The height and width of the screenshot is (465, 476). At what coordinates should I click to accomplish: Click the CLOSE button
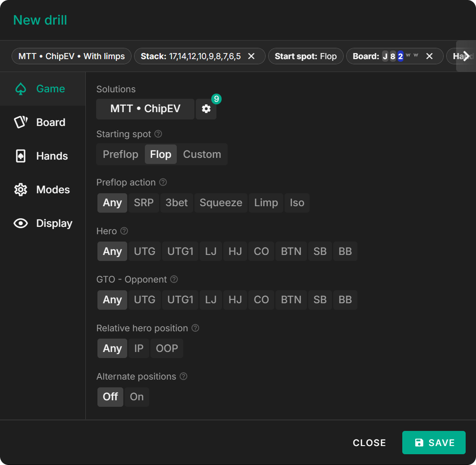coord(369,443)
